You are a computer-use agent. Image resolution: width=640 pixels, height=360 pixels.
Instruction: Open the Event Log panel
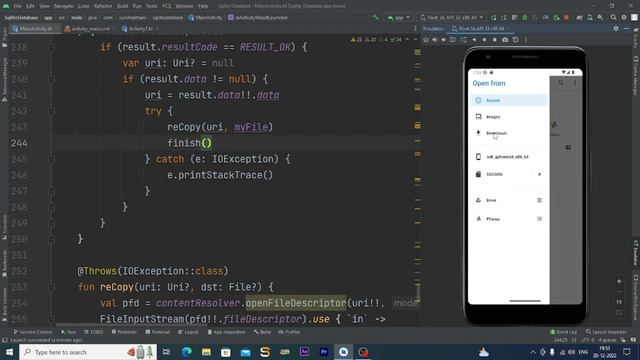[564, 332]
